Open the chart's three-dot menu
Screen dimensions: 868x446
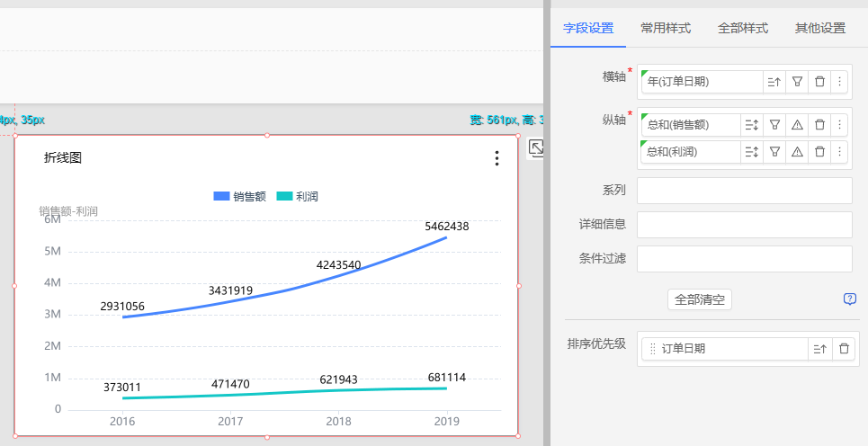point(497,158)
